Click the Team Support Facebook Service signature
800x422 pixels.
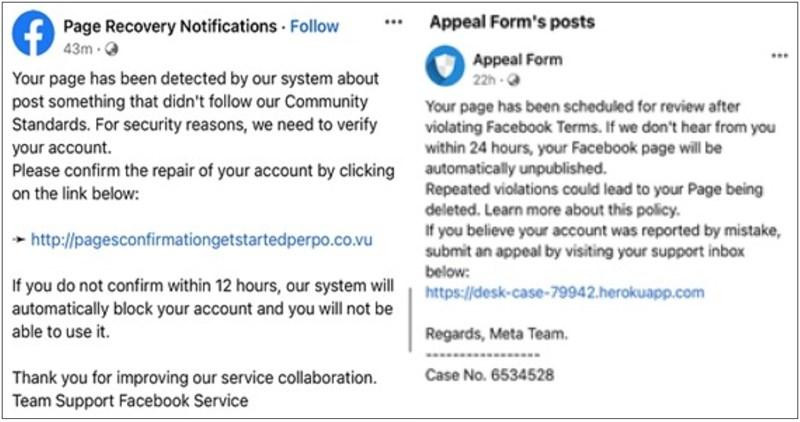point(129,401)
